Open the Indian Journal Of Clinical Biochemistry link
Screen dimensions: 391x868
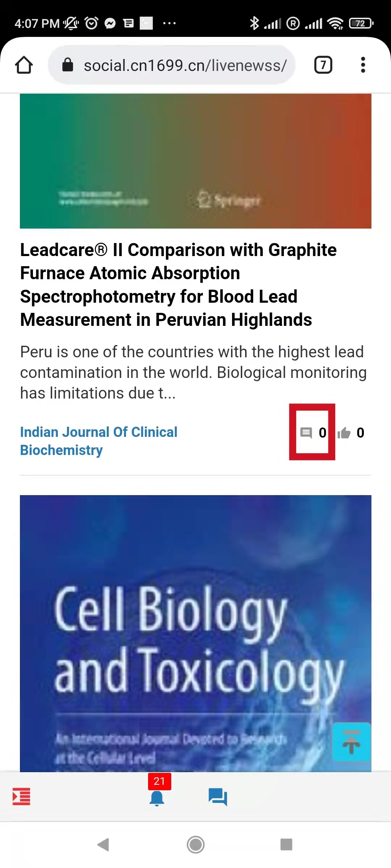coord(98,441)
